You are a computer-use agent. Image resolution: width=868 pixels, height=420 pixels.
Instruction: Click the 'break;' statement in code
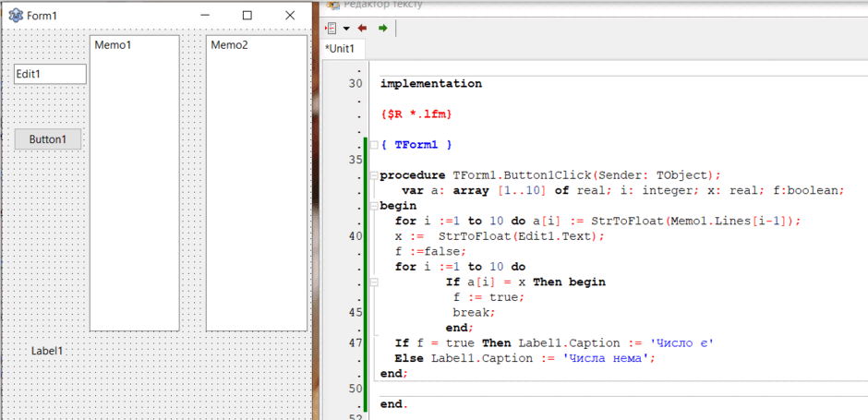coord(474,313)
